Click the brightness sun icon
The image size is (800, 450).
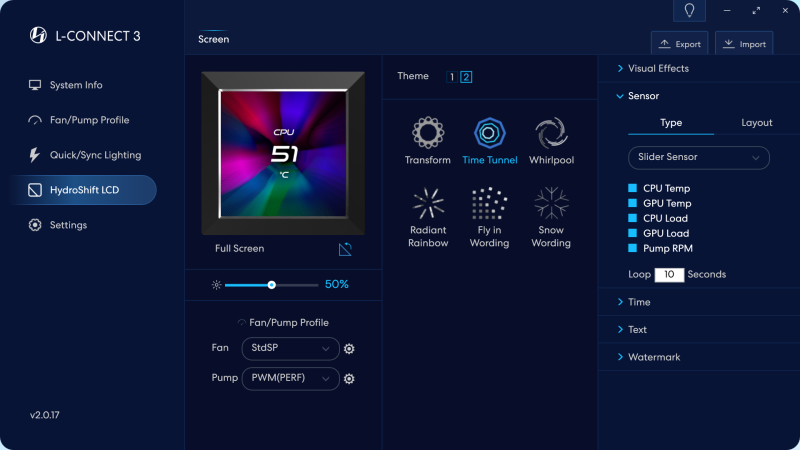click(216, 285)
